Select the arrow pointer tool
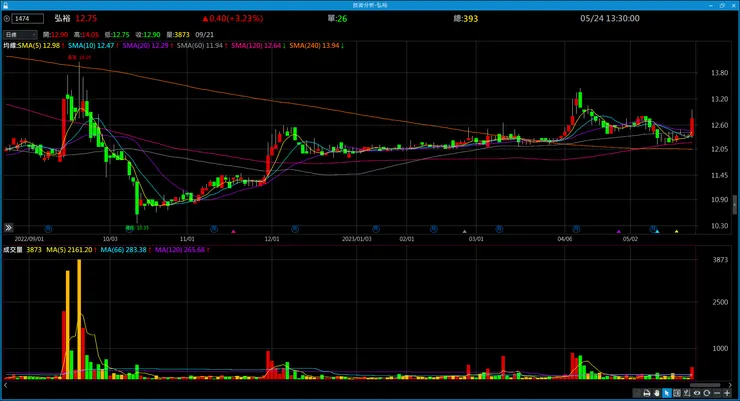This screenshot has height=401, width=740. pyautogui.click(x=666, y=393)
